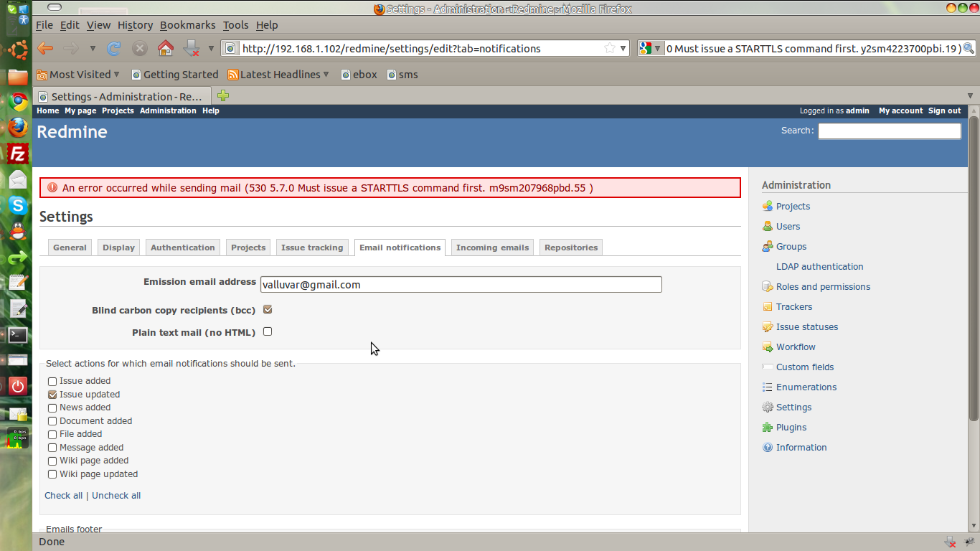This screenshot has height=551, width=980.
Task: Switch to the General settings tab
Action: [x=70, y=248]
